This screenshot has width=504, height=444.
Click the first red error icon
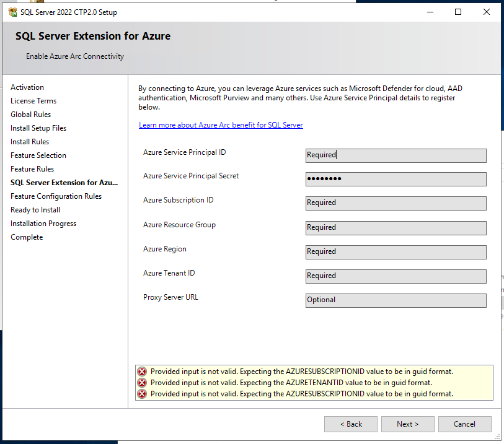(x=141, y=371)
